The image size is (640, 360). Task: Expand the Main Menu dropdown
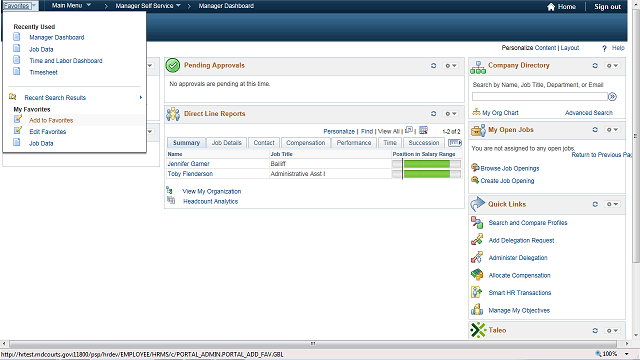(x=71, y=5)
